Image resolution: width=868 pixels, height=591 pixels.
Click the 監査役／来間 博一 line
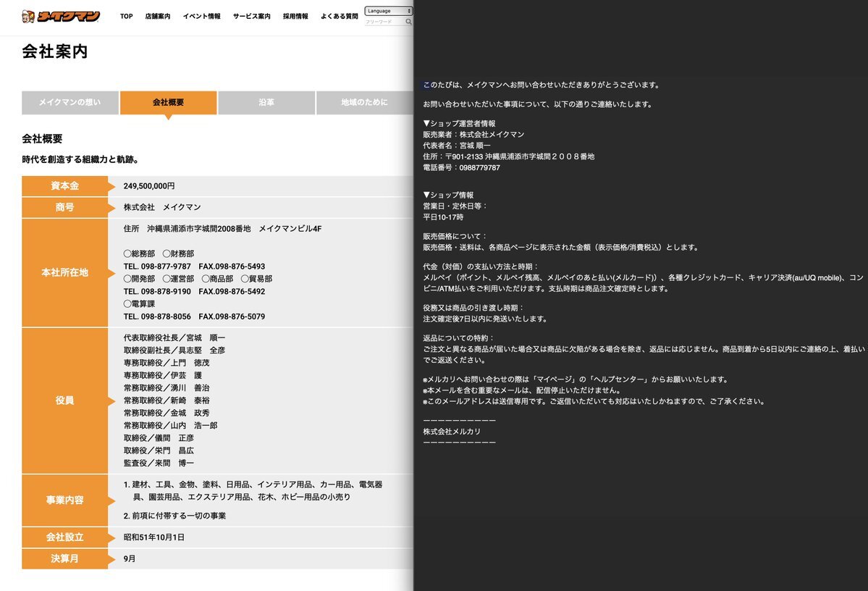(x=159, y=463)
